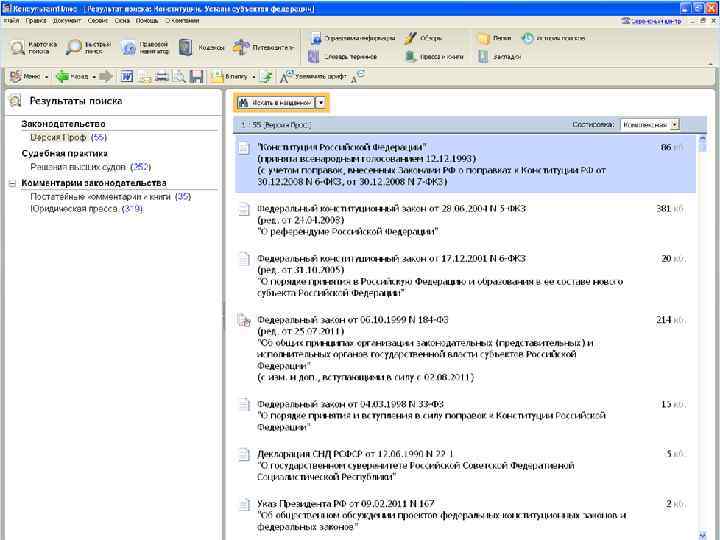
Task: Open law N 5-ФКЗ on referendum
Action: (x=465, y=220)
